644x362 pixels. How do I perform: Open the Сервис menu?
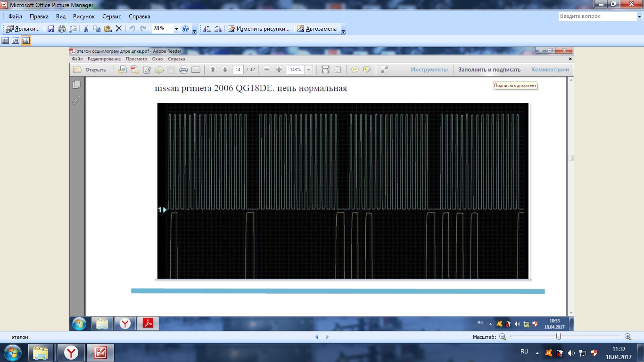coord(112,16)
